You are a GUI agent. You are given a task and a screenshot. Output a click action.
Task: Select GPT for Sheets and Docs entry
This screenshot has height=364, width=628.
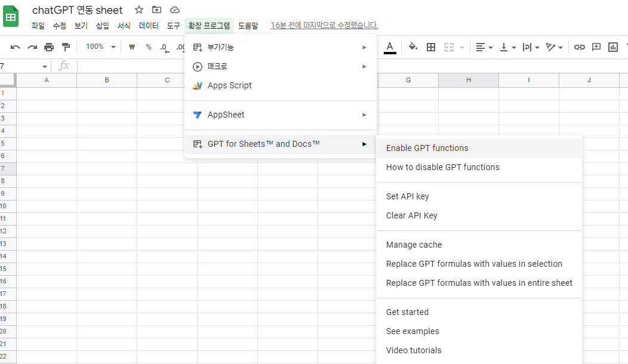[281, 144]
